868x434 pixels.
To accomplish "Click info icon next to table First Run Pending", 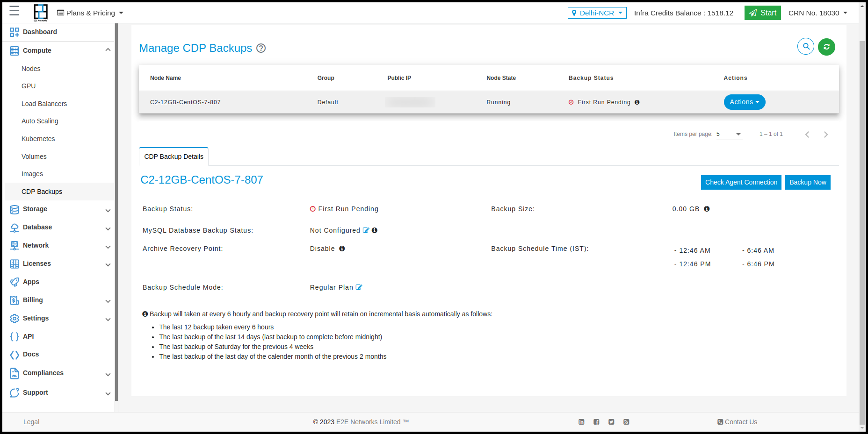I will (637, 102).
